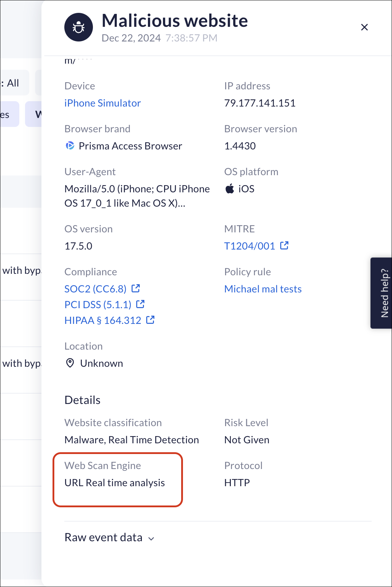Open the HIPAA § 164.312 link
The width and height of the screenshot is (392, 587).
click(x=103, y=320)
